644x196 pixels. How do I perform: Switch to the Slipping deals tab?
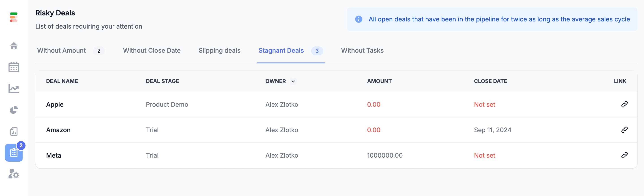[x=219, y=51]
